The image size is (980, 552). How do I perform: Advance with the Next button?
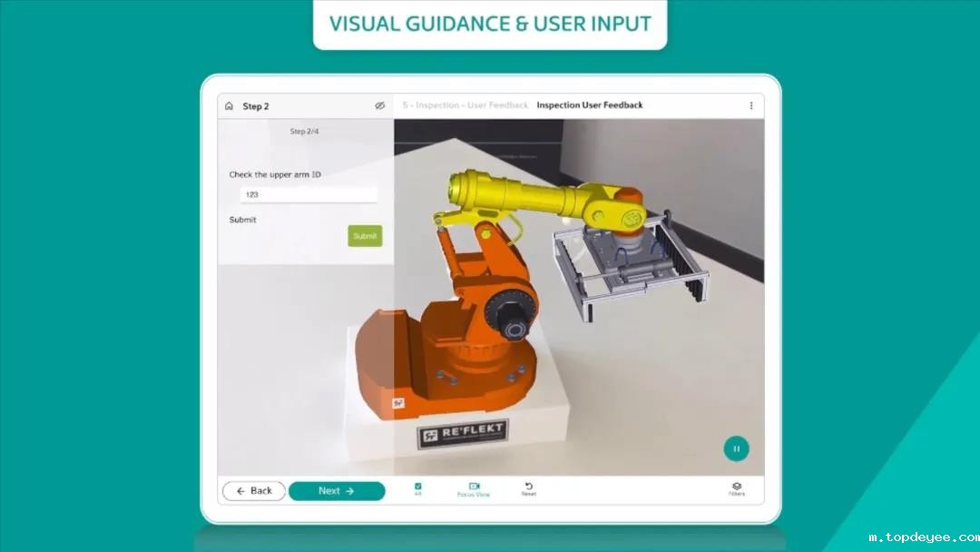click(337, 491)
